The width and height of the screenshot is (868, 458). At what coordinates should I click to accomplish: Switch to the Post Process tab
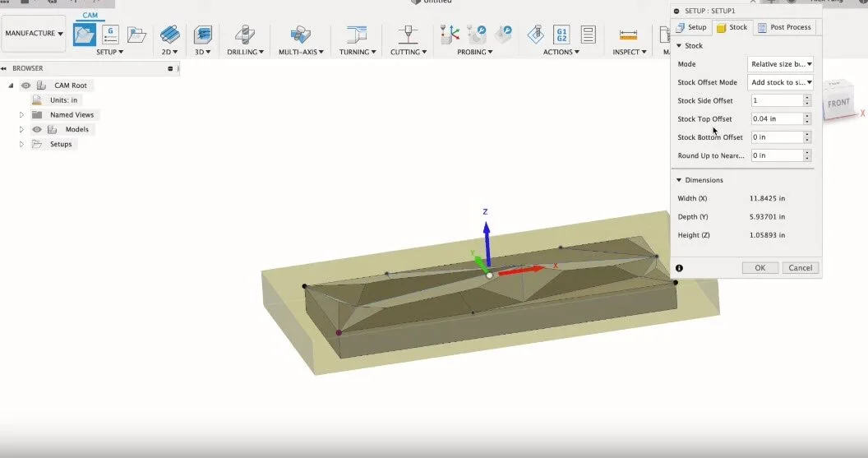(x=784, y=27)
